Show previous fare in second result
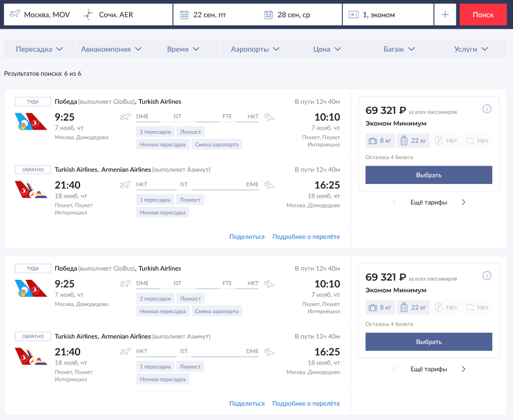 [x=394, y=369]
